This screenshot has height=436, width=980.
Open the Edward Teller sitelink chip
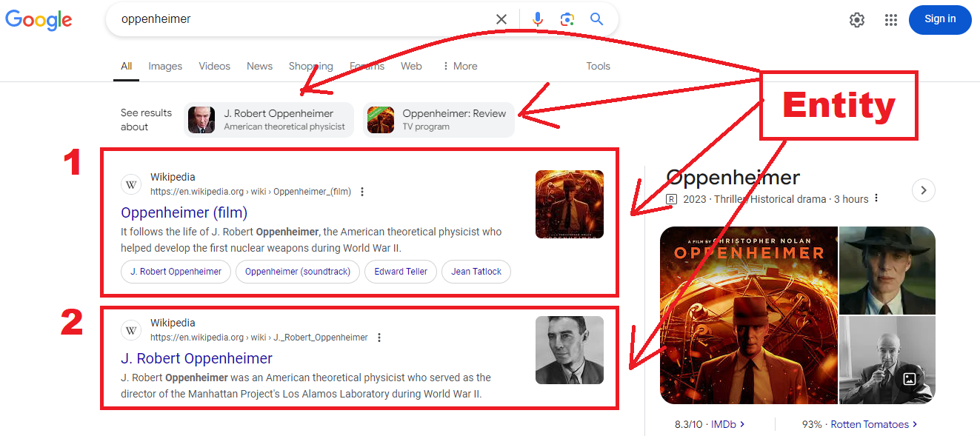click(401, 272)
